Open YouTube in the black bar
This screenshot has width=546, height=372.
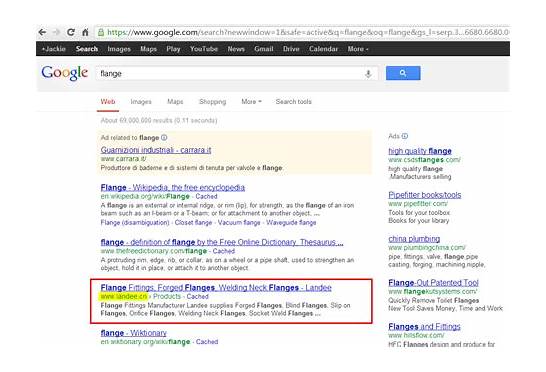pyautogui.click(x=204, y=49)
